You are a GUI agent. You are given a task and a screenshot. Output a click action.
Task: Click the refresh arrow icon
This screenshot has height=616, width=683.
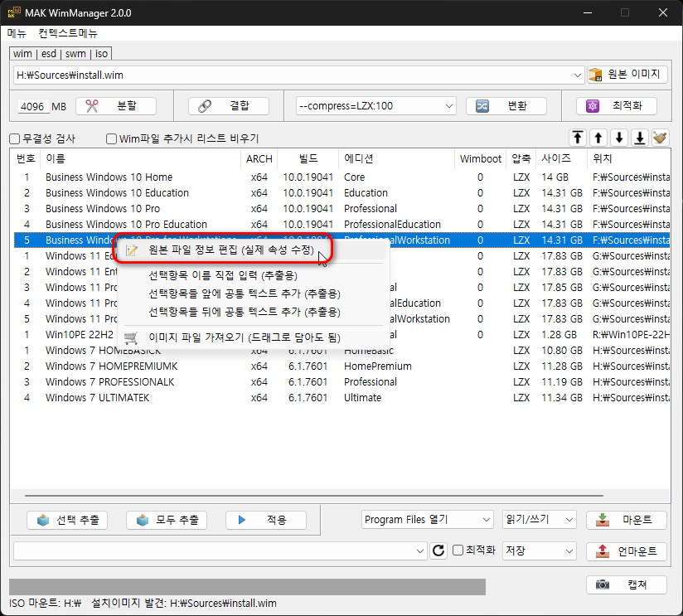pos(438,551)
